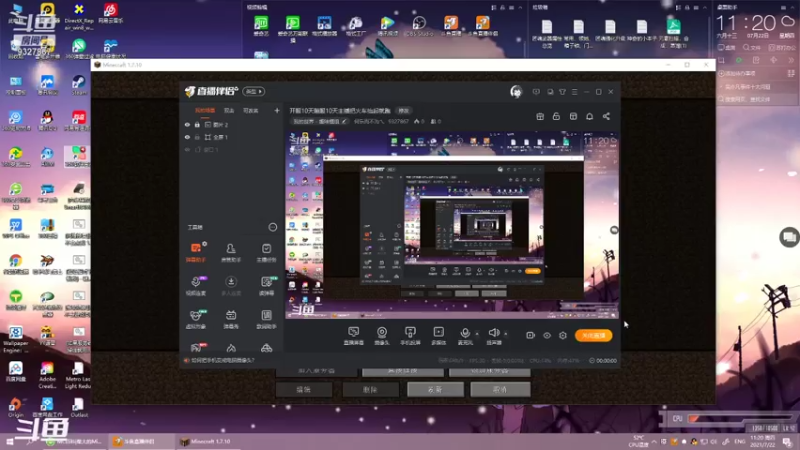The image size is (800, 450).
Task: Expand microphone options with the small arrow
Action: tap(477, 334)
